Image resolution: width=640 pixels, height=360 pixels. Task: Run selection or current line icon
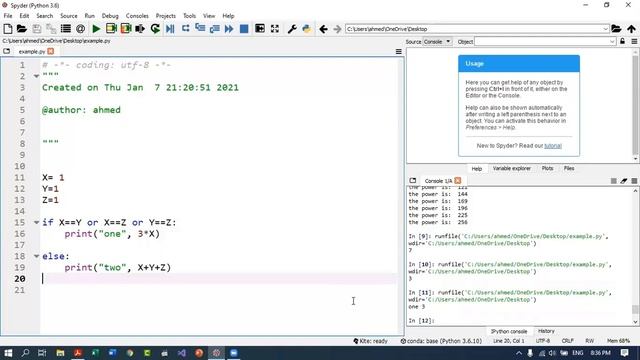[140, 29]
